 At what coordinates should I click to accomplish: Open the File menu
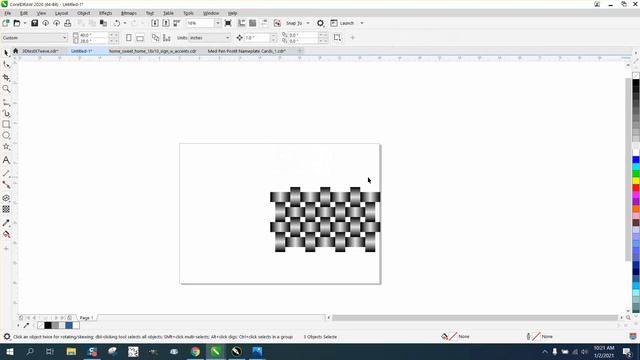tap(7, 13)
